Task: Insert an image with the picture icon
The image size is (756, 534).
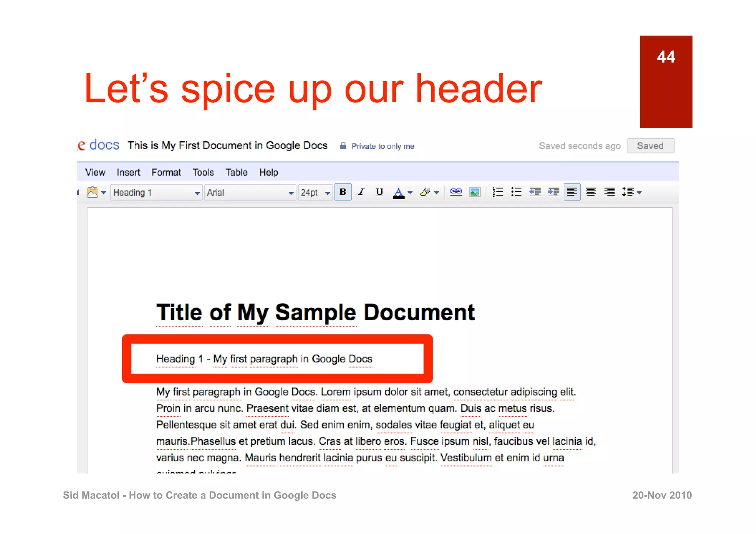Action: point(474,192)
